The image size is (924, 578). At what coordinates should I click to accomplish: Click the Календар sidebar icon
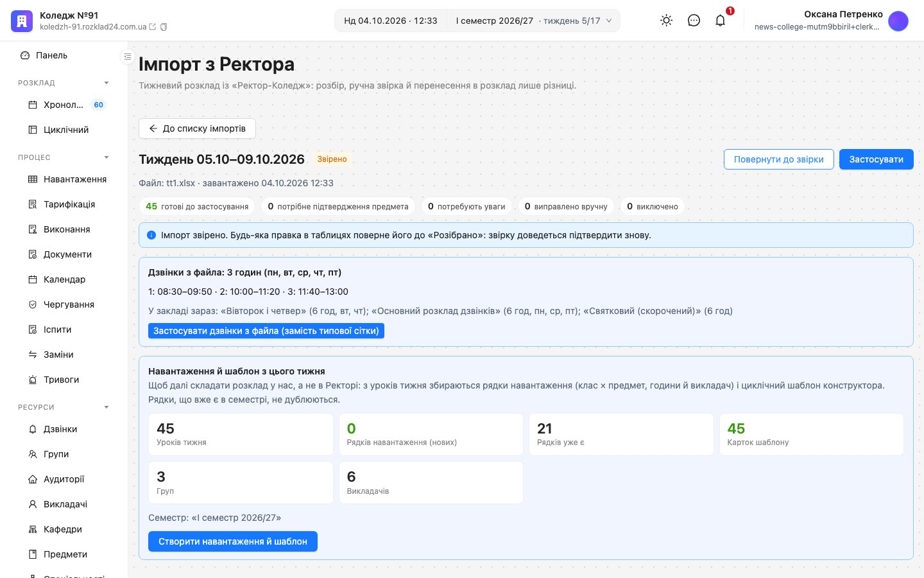[33, 279]
